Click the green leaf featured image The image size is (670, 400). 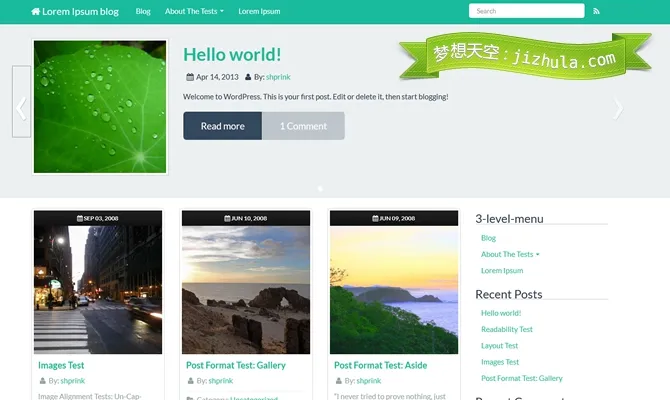pyautogui.click(x=100, y=107)
